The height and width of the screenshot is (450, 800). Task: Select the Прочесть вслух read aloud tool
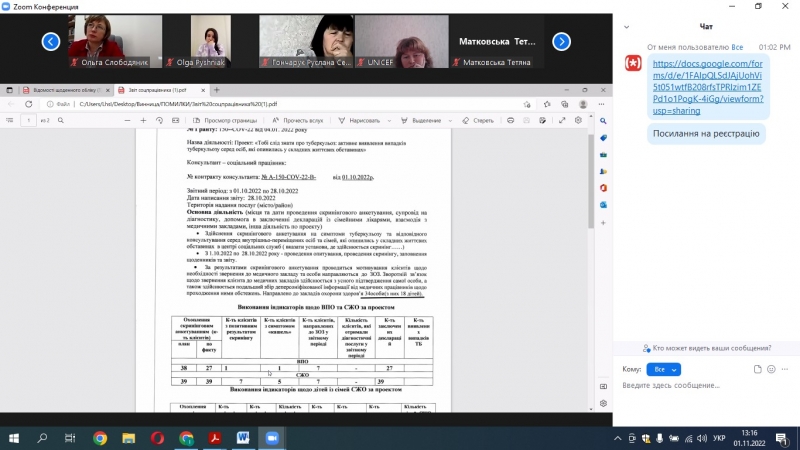(x=289, y=121)
